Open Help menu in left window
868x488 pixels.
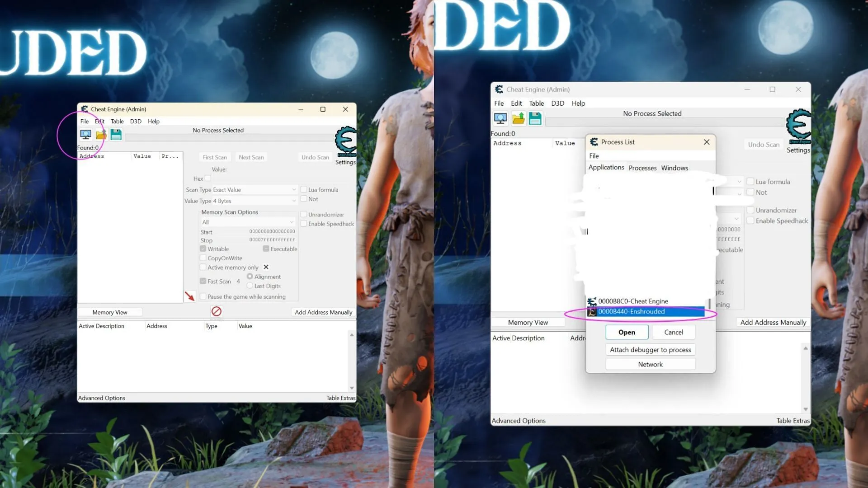pos(154,121)
